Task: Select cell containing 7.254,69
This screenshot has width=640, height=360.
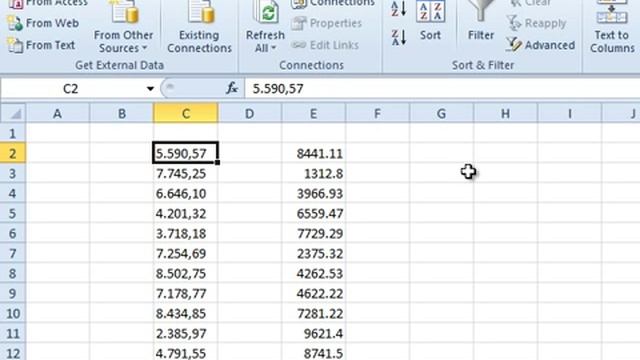Action: point(186,253)
